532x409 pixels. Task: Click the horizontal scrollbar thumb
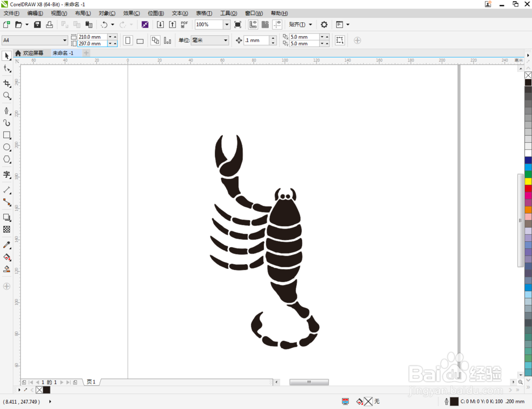tap(309, 382)
